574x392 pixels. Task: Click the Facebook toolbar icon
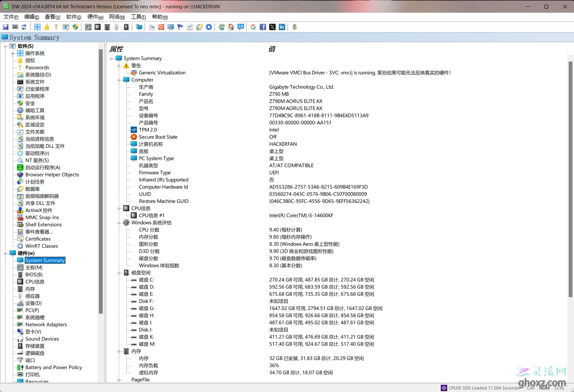click(x=263, y=27)
